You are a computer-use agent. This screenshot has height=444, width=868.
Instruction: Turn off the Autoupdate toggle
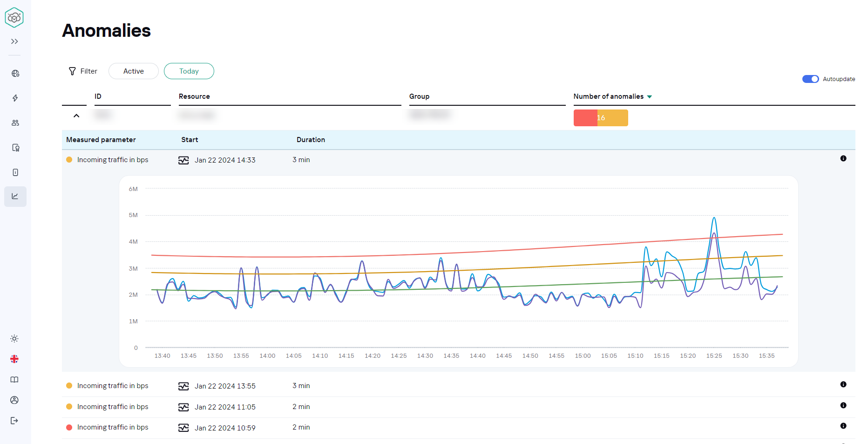[x=810, y=79]
